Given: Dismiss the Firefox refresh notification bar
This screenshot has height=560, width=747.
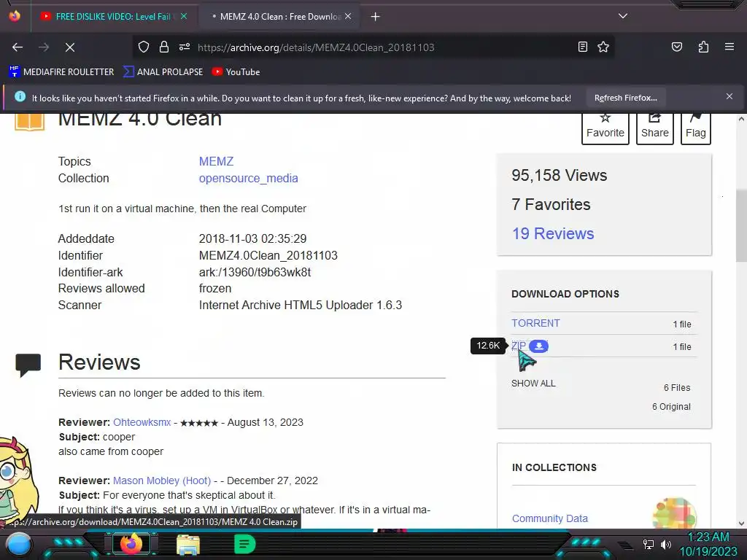Looking at the screenshot, I should tap(729, 97).
